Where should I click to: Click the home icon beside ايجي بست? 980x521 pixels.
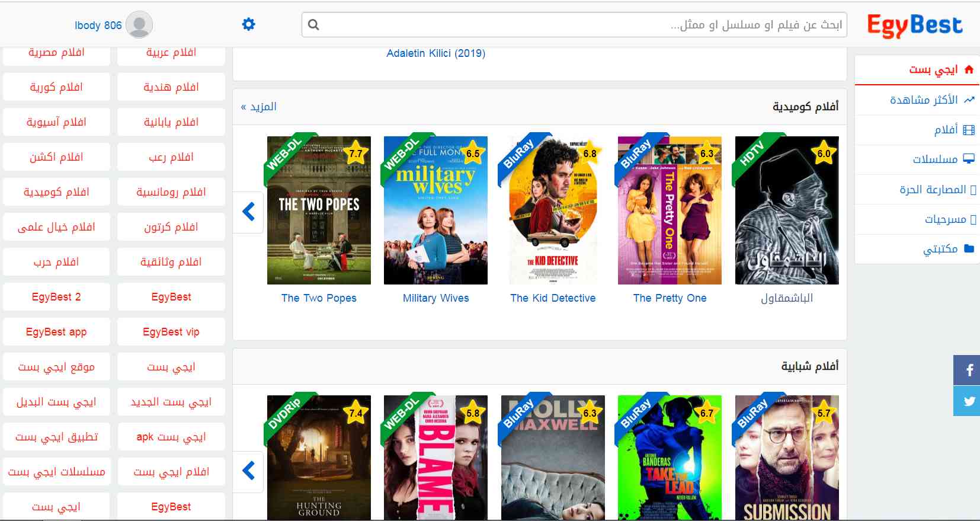pyautogui.click(x=969, y=70)
